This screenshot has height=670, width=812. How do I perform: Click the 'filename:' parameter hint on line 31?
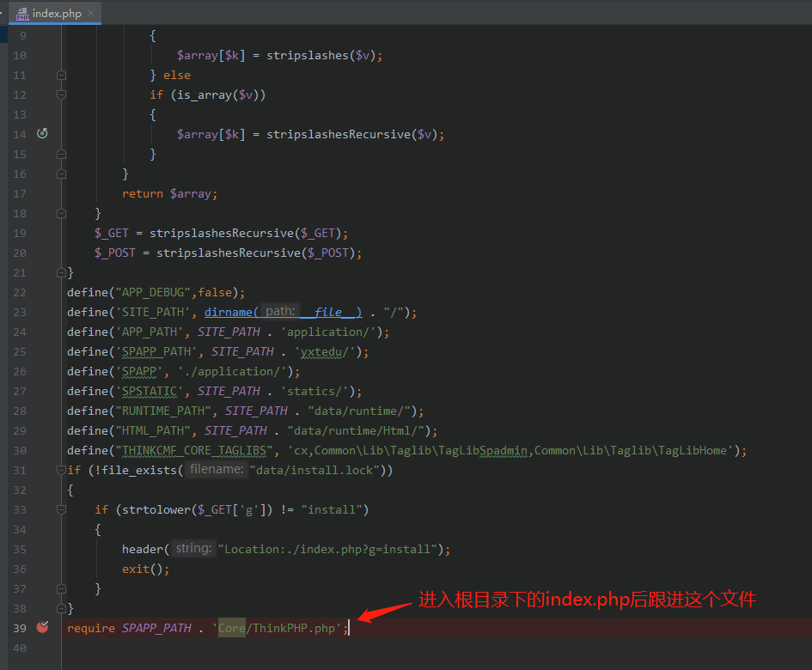(x=217, y=470)
